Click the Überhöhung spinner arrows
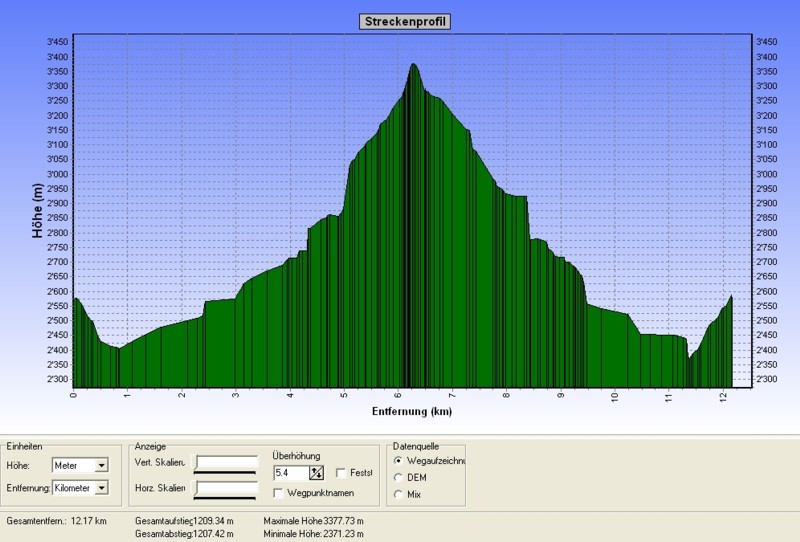This screenshot has height=542, width=800. pos(317,473)
